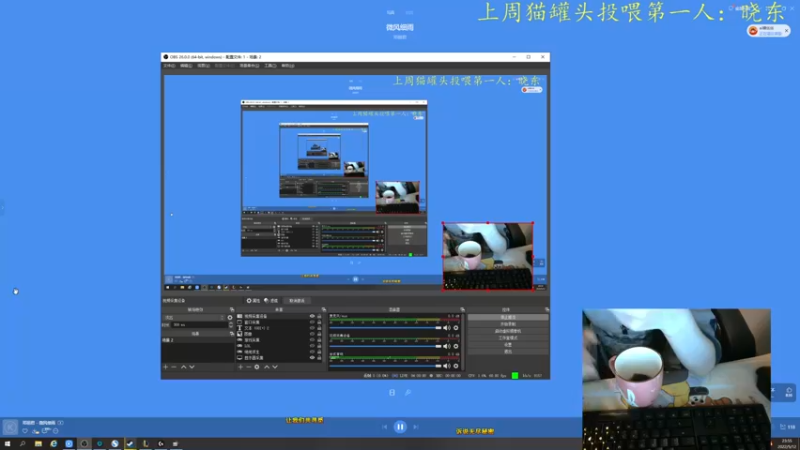Lock the 窗口采集 source
This screenshot has height=450, width=800.
pyautogui.click(x=319, y=322)
